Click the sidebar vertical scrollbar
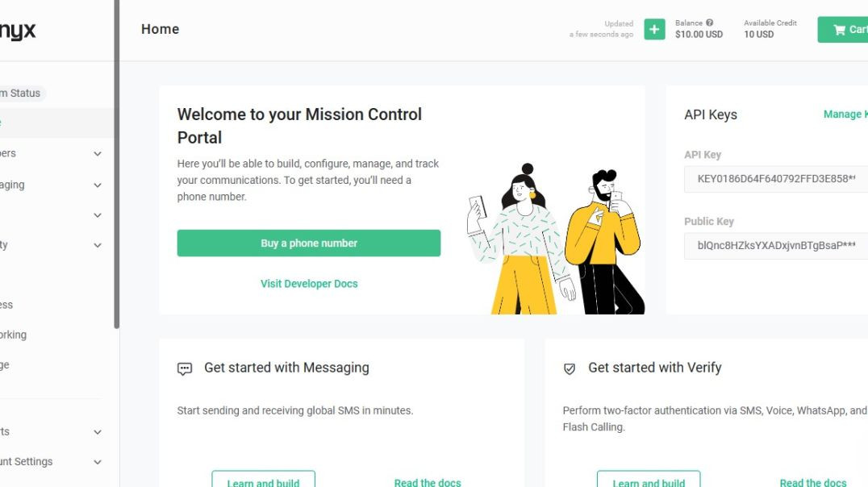 click(x=117, y=164)
